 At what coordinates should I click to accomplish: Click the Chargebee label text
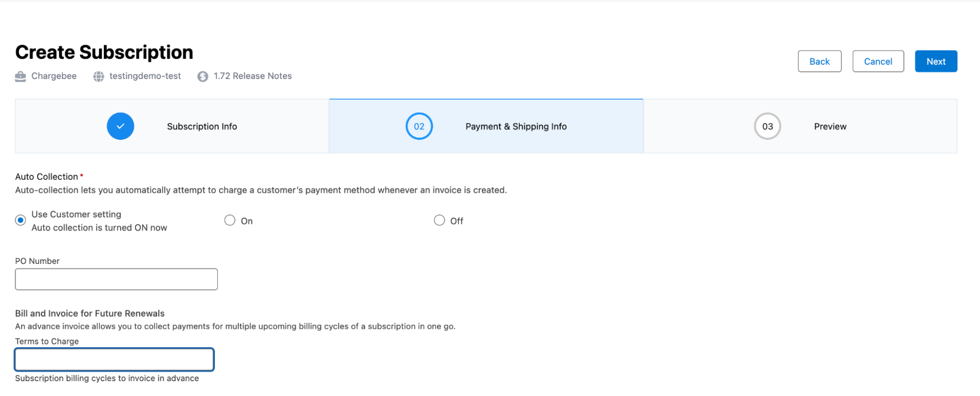[54, 76]
